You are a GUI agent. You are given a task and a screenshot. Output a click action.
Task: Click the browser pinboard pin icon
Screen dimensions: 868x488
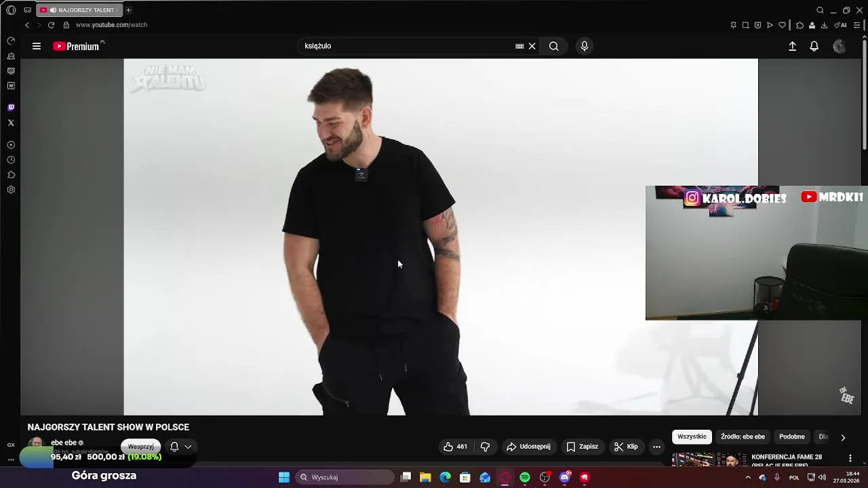[x=733, y=25]
